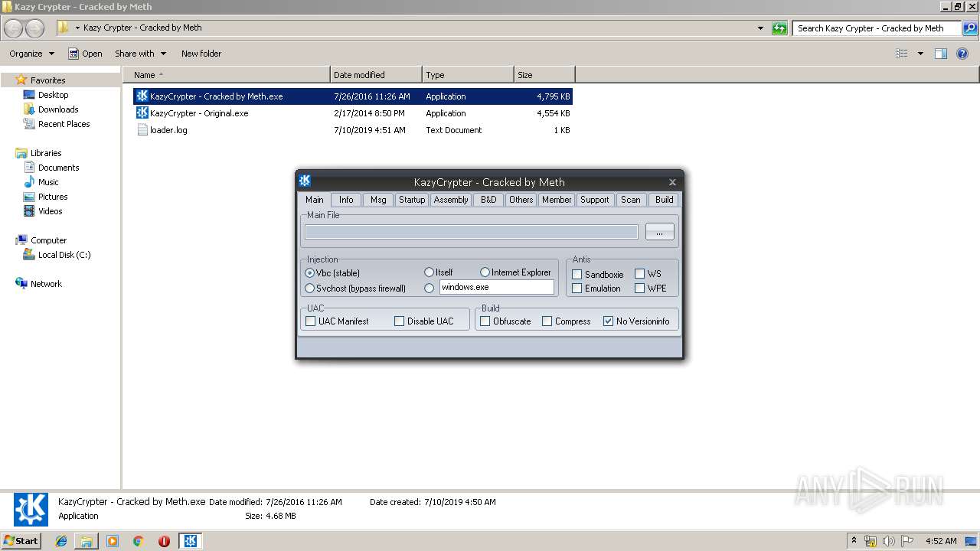Click the search magnifier icon
The image size is (980, 551).
coord(969,28)
